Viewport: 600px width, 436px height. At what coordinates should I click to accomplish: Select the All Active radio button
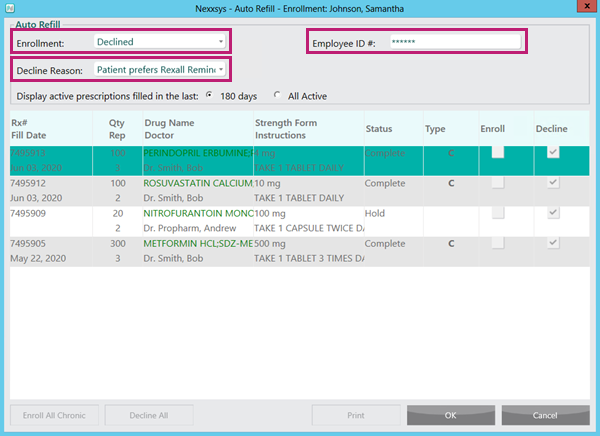tap(278, 97)
